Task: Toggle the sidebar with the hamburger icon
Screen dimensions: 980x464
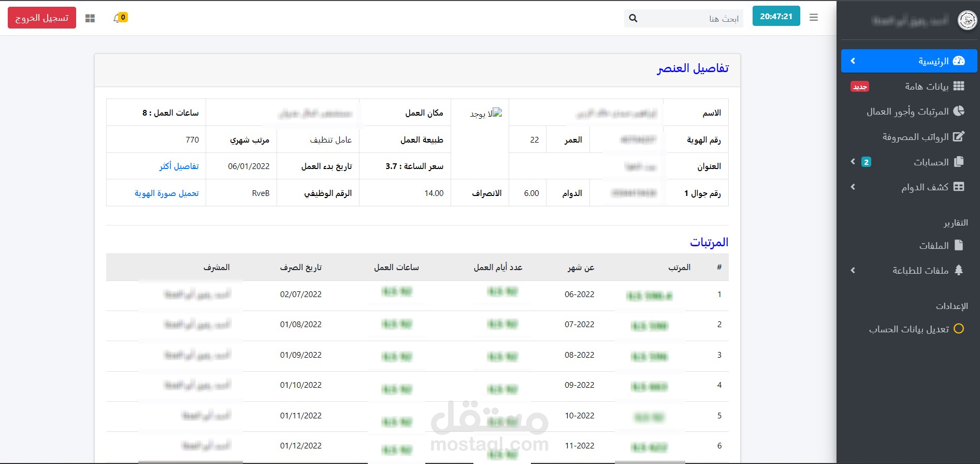Action: pyautogui.click(x=814, y=18)
